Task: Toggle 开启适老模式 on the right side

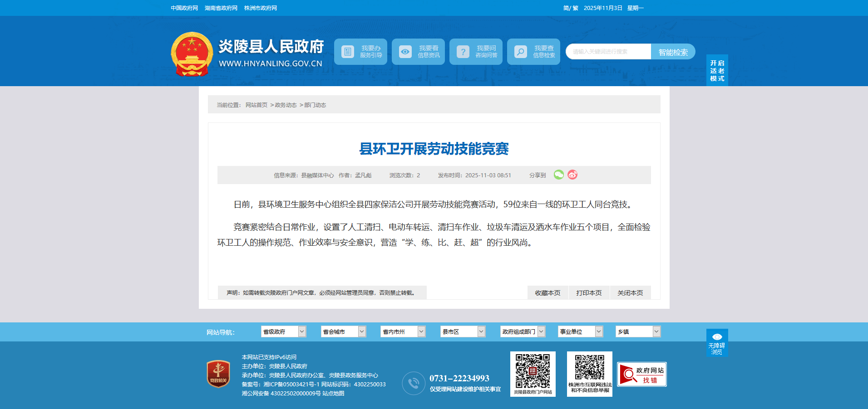Action: (717, 71)
